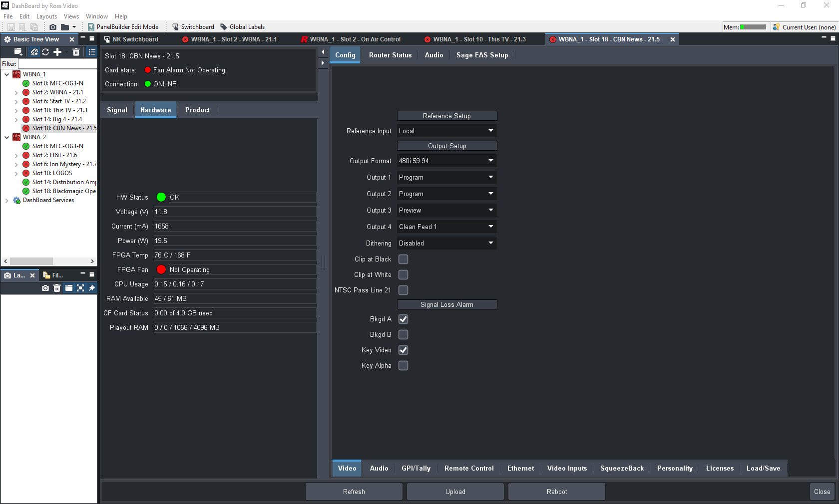Click the refresh icon in Basic Tree View
The image size is (839, 504).
click(45, 52)
